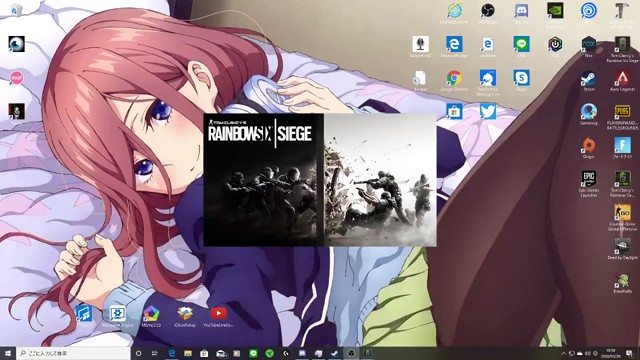Viewport: 640px width, 360px height.
Task: Open the taskbar clock and date
Action: pos(611,353)
